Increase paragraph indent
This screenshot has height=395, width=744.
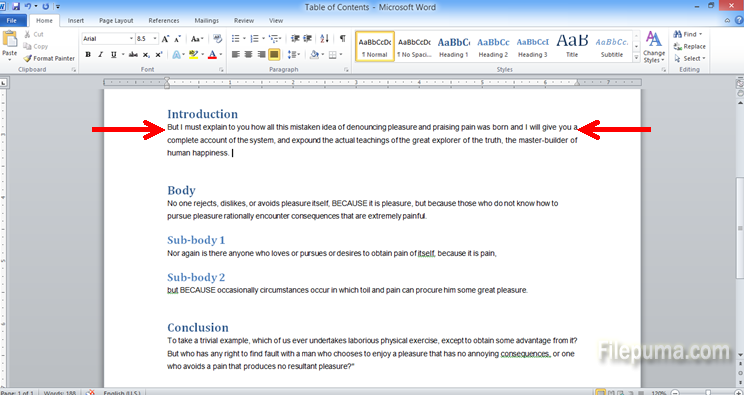pyautogui.click(x=307, y=38)
